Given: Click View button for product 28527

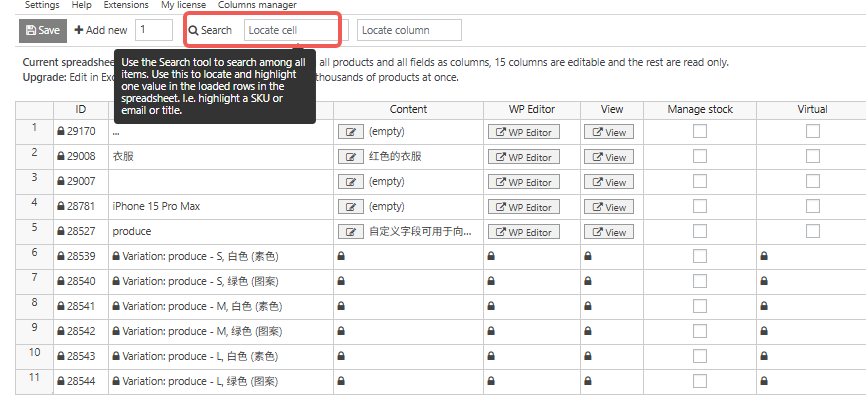Looking at the screenshot, I should [x=609, y=232].
